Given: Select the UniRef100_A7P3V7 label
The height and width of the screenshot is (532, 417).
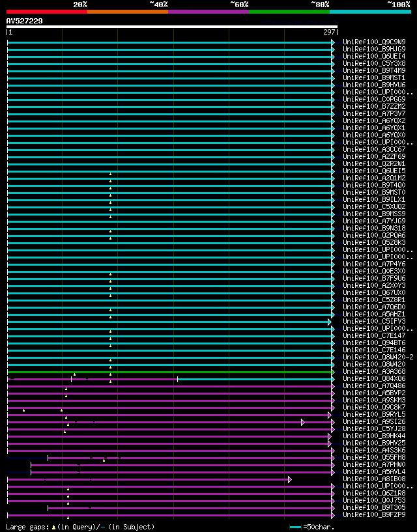Looking at the screenshot, I should (x=374, y=114).
